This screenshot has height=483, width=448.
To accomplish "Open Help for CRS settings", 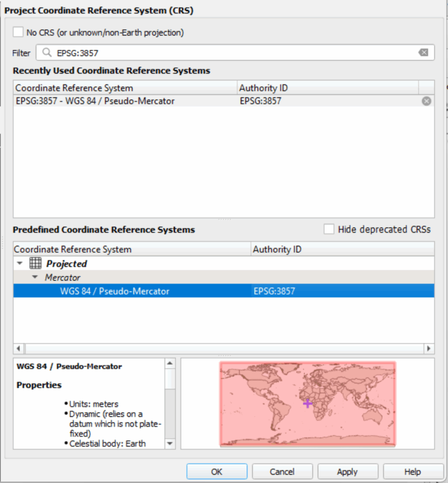I will (413, 472).
